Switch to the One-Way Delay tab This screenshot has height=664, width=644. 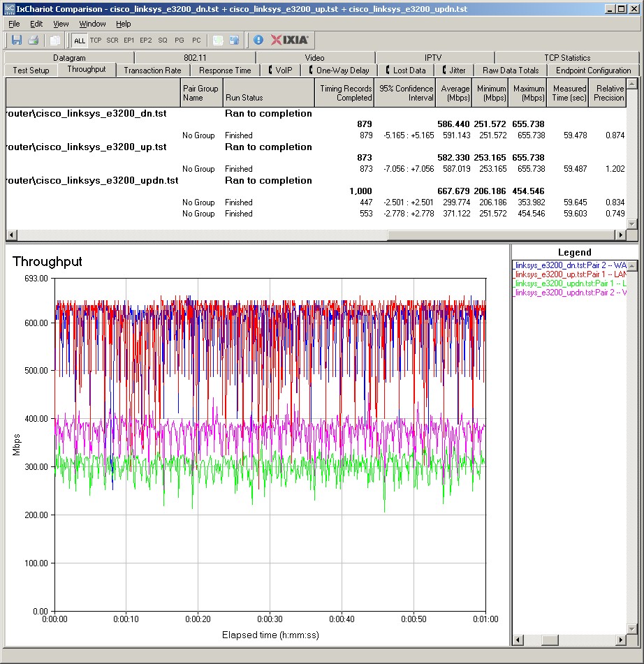339,71
